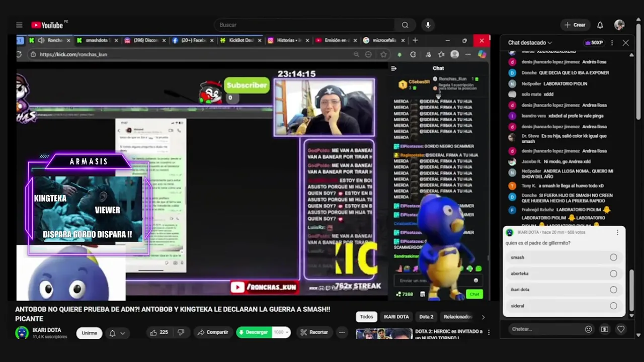Open Super Chat purchase icon in chat
The width and height of the screenshot is (644, 362).
point(605,329)
